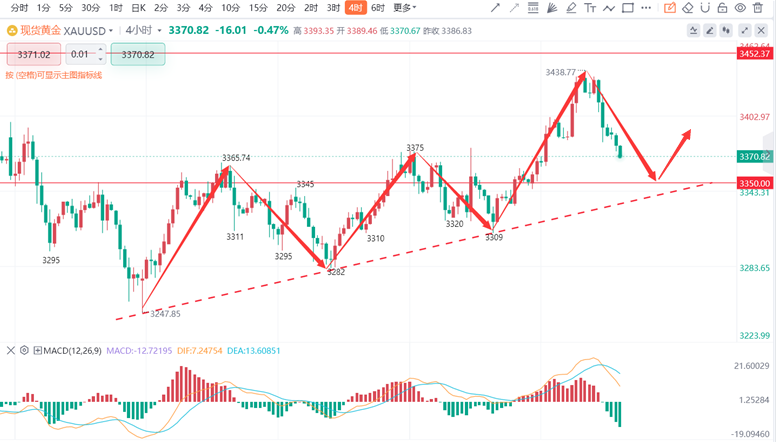This screenshot has height=442, width=776.
Task: Click the orange hint text below price buttons
Action: 53,75
